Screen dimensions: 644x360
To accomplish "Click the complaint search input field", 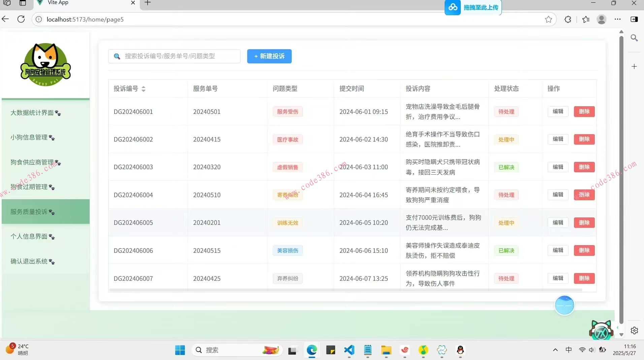I will point(175,56).
